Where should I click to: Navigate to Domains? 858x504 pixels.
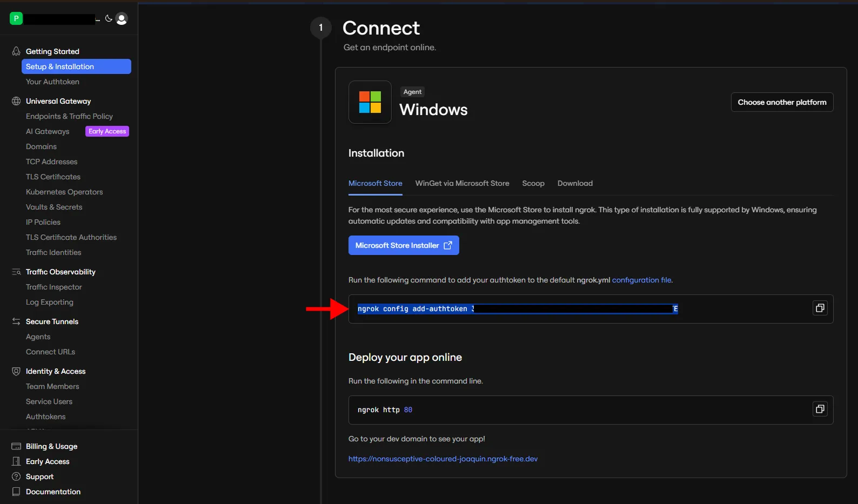(x=41, y=146)
